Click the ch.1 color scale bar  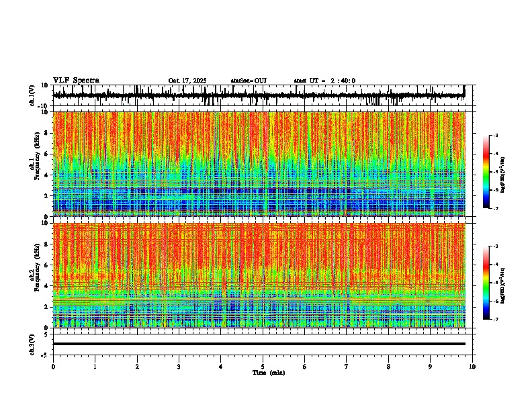coord(486,172)
